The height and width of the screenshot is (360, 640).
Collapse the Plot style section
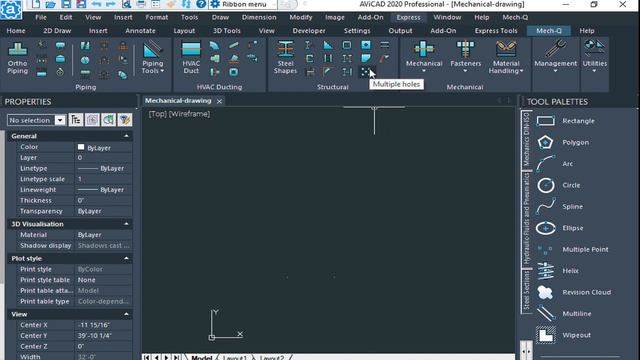[126, 258]
